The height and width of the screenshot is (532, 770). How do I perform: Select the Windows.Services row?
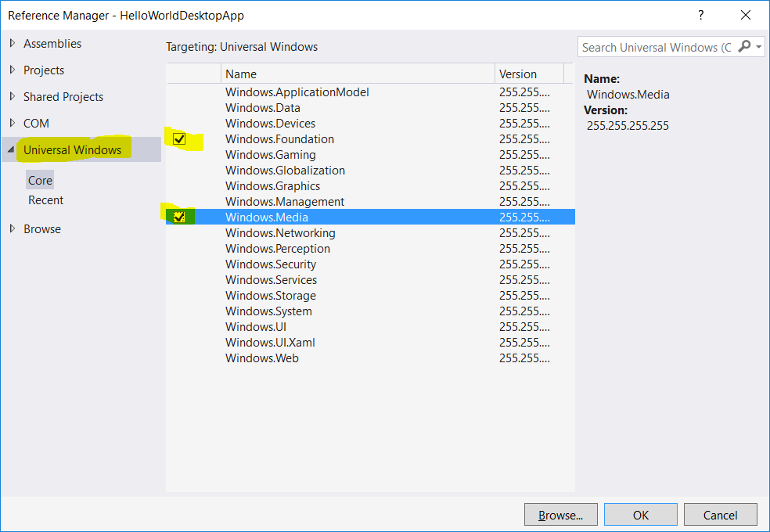click(x=370, y=280)
